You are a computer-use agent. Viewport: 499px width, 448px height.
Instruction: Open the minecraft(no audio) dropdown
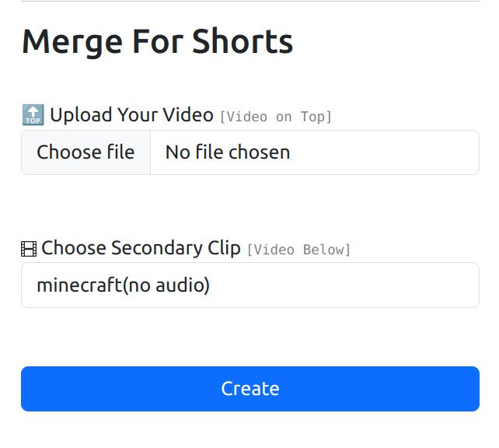(250, 285)
